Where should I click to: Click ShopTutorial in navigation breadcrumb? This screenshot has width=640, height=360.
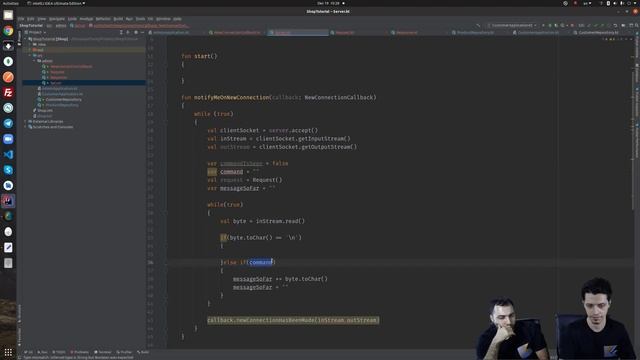(x=31, y=26)
